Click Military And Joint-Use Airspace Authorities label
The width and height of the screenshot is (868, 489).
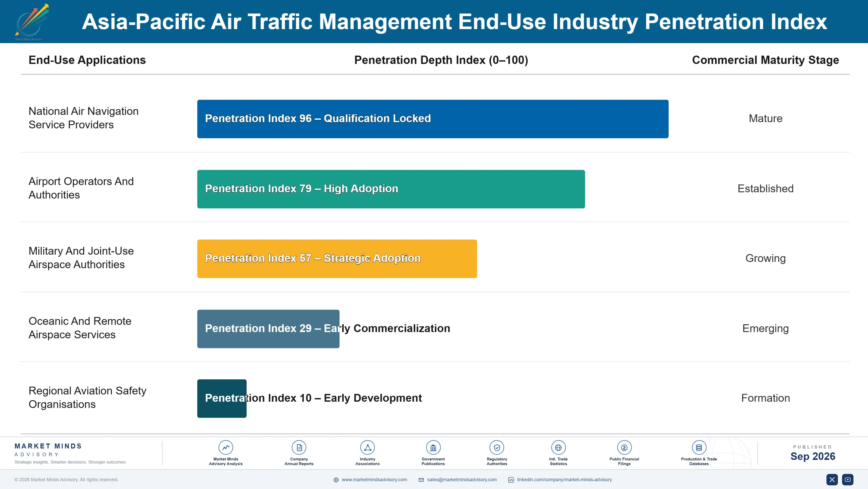(81, 258)
